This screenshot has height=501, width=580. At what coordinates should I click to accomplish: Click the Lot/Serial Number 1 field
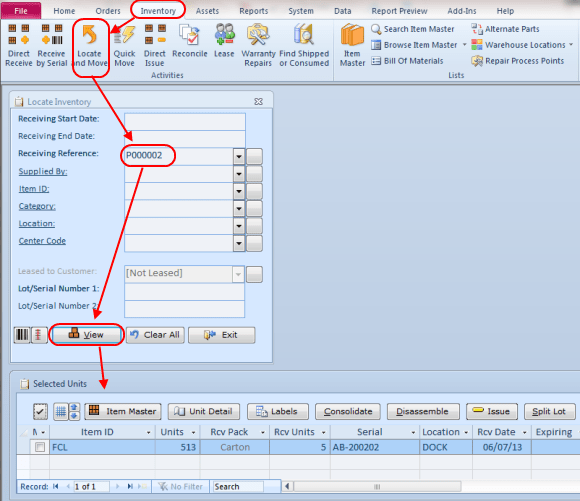[185, 292]
